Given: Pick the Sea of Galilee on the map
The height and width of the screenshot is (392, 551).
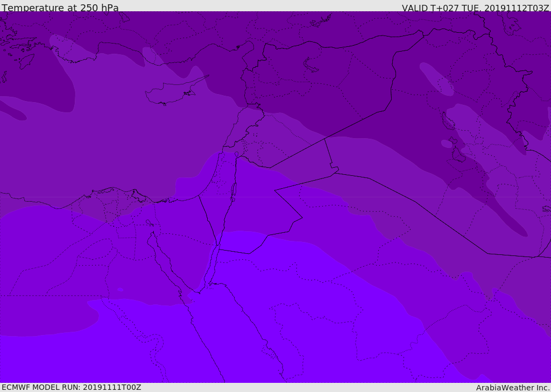Looking at the screenshot, I should click(236, 154).
